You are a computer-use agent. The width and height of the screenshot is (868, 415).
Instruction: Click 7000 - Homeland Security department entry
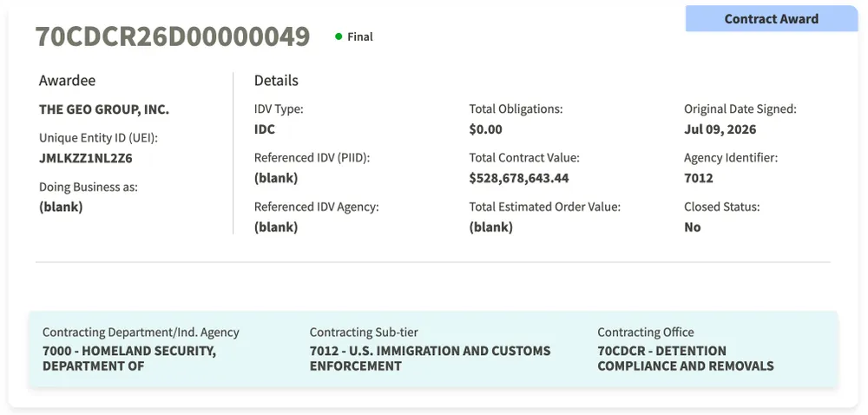[x=129, y=358]
